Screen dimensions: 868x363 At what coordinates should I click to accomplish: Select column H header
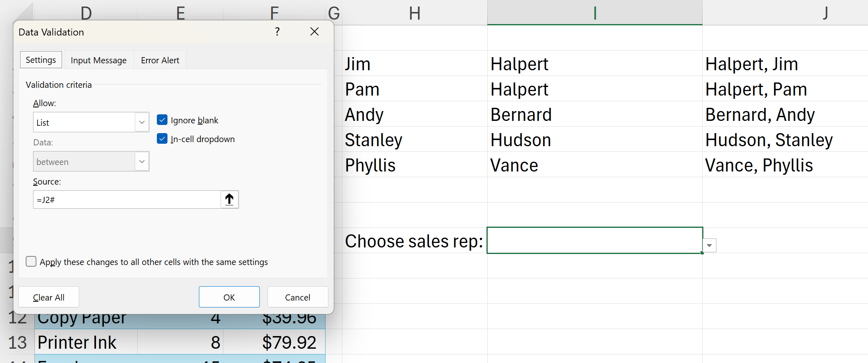[415, 13]
